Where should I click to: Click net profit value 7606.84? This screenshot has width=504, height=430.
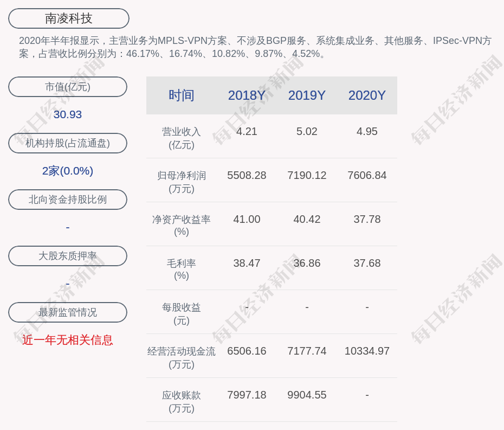(367, 175)
